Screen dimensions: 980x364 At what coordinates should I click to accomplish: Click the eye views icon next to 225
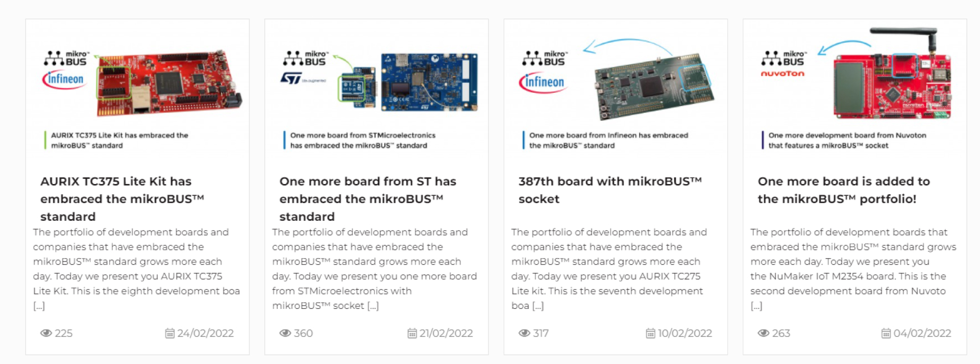46,333
